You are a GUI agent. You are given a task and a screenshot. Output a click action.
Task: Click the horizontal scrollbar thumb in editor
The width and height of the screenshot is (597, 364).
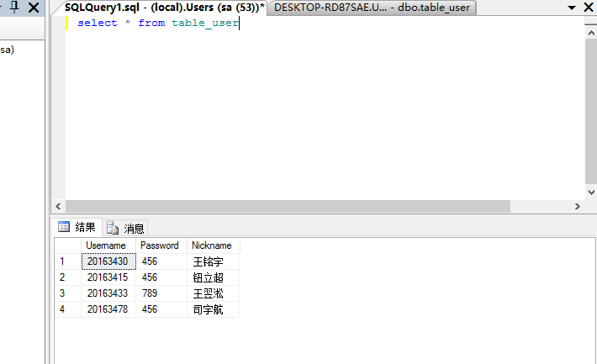pyautogui.click(x=288, y=206)
